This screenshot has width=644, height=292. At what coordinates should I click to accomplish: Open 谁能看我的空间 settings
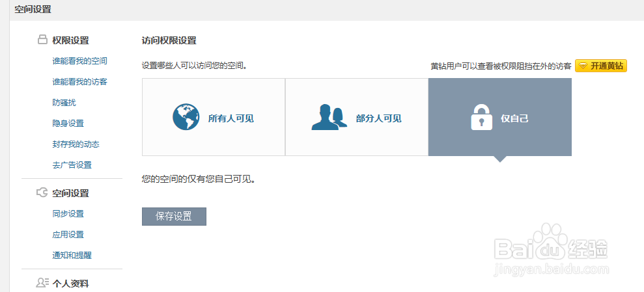click(x=79, y=61)
